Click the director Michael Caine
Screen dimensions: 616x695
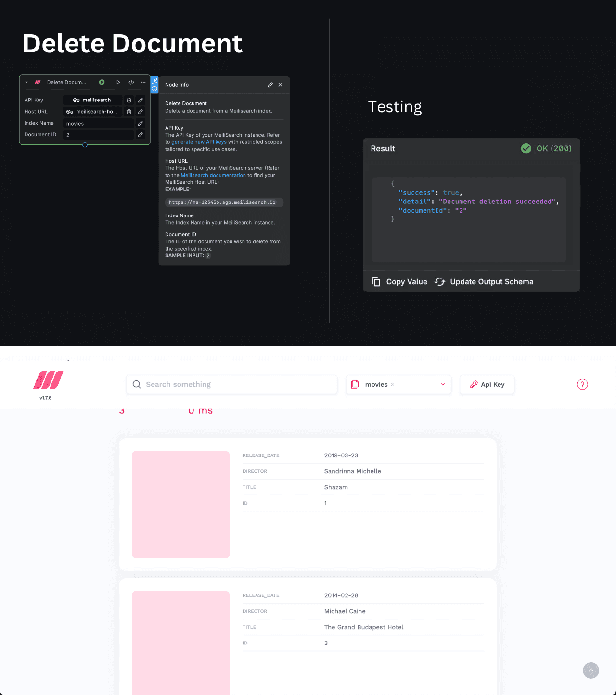(x=345, y=611)
